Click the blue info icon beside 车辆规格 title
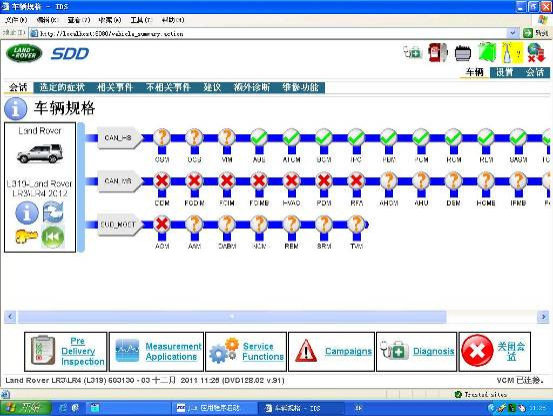The height and width of the screenshot is (416, 553). click(x=16, y=109)
